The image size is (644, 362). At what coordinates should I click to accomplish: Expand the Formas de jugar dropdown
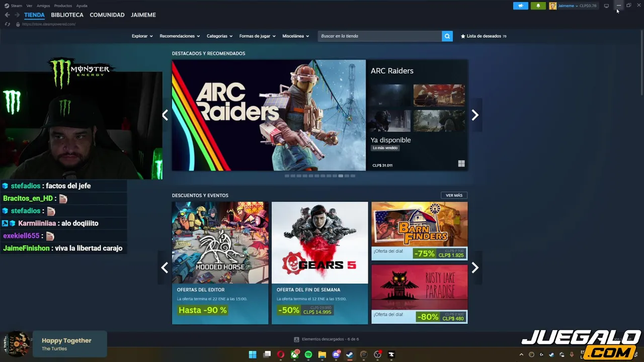tap(257, 36)
